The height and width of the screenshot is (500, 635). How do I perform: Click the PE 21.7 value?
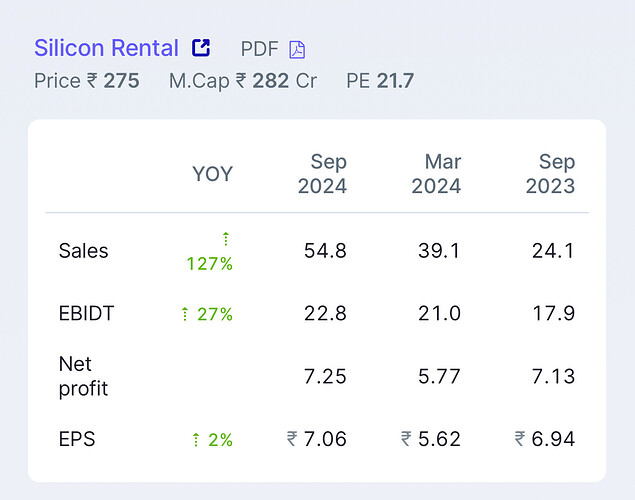380,81
